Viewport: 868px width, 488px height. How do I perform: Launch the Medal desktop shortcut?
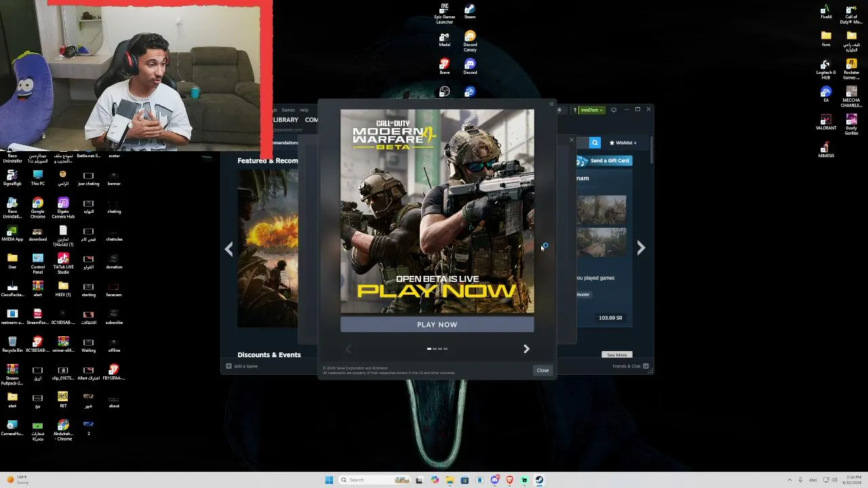point(444,39)
